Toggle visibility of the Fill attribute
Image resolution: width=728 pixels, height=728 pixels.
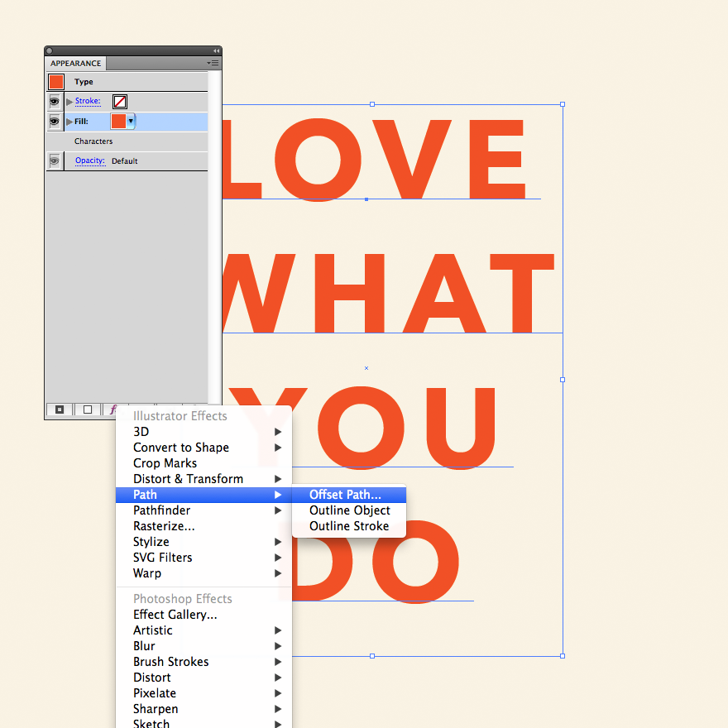click(55, 122)
